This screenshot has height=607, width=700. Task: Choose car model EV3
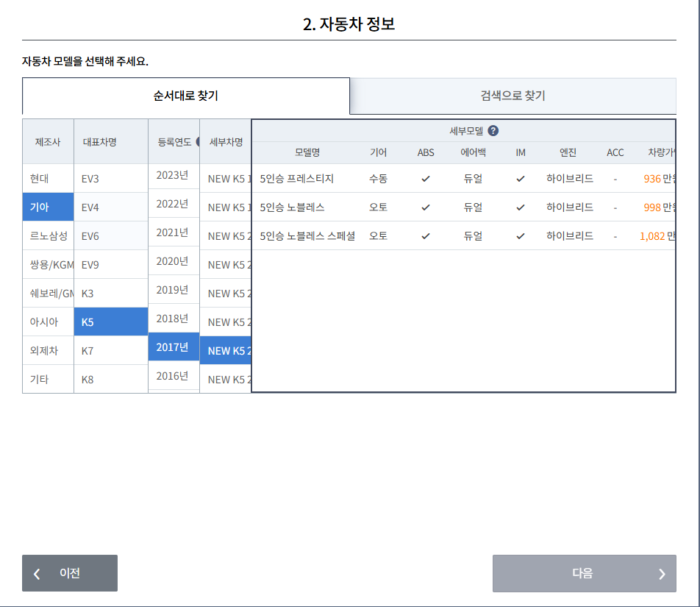tap(111, 178)
